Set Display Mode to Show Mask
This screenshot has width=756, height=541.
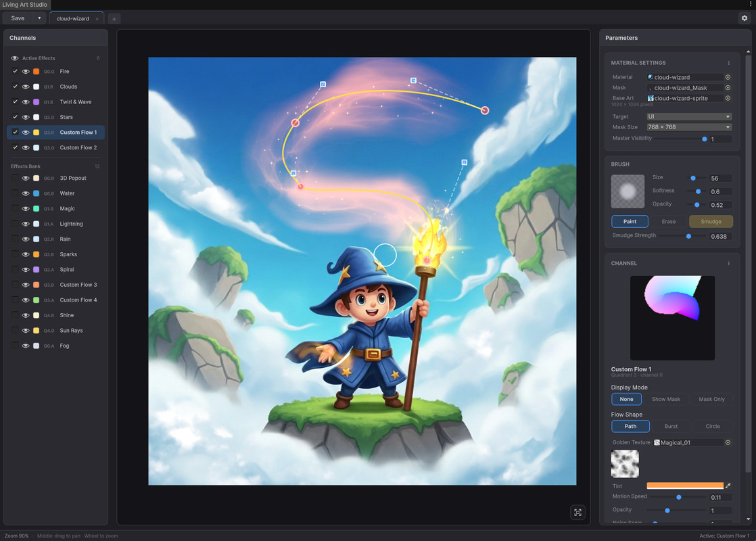click(666, 399)
